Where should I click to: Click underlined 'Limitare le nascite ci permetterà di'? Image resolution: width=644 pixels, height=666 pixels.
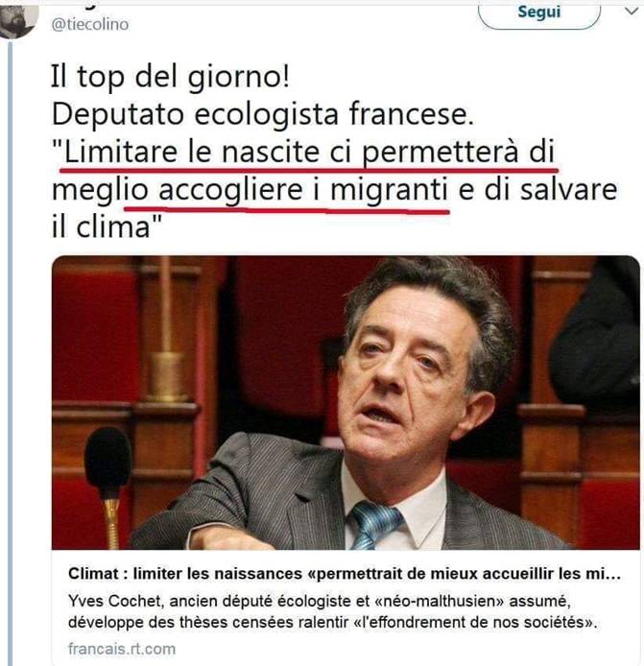(x=309, y=152)
